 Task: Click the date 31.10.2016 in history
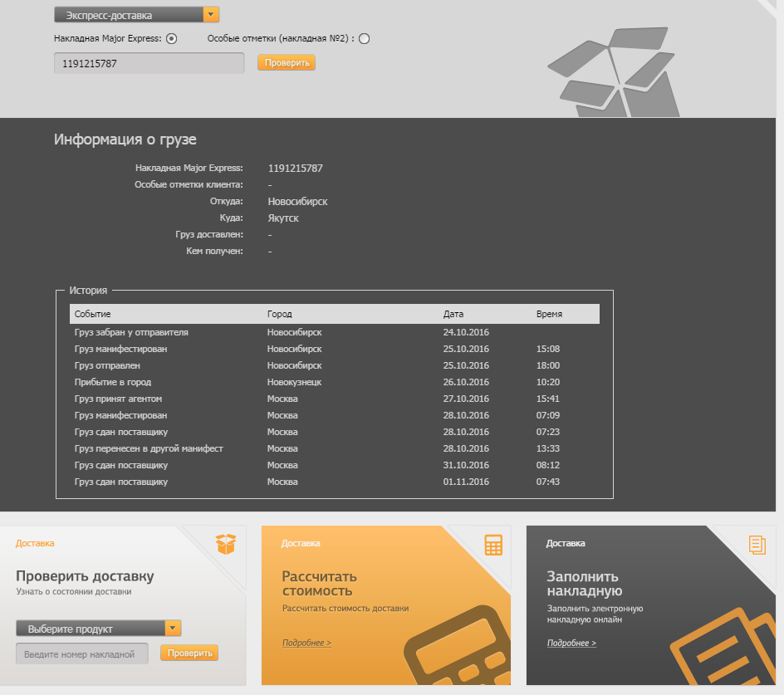(x=466, y=465)
